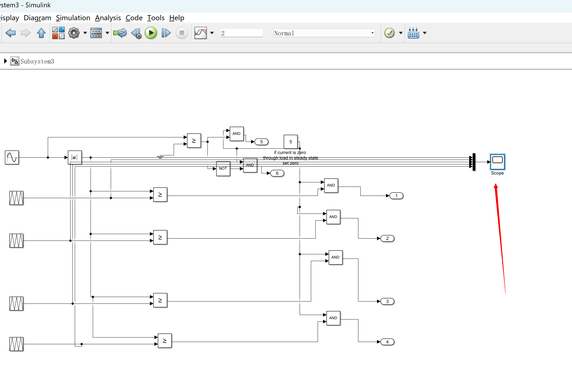Click the Up to Parent arrow
The image size is (572, 392).
pos(41,33)
